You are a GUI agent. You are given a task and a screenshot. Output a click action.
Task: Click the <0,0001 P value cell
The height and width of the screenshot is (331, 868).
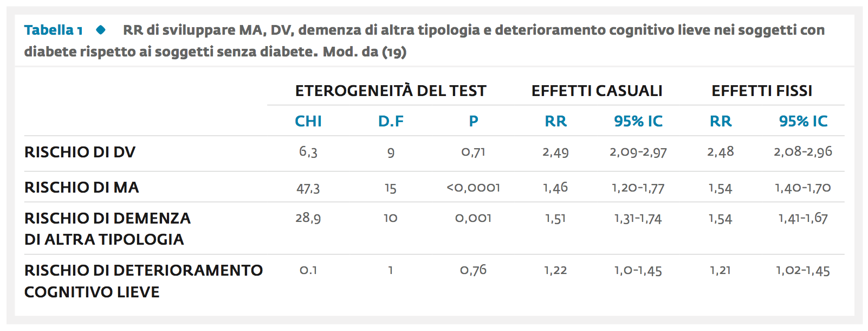[x=474, y=188]
